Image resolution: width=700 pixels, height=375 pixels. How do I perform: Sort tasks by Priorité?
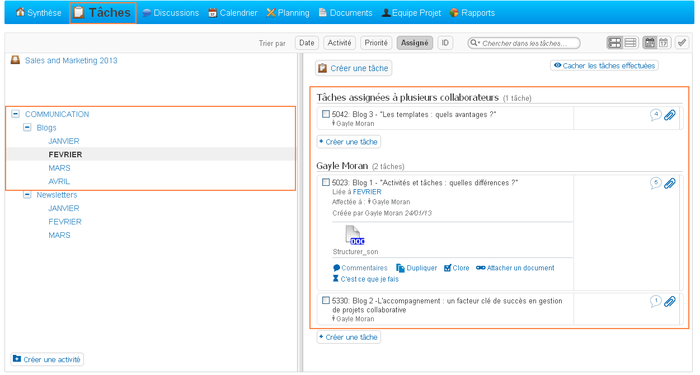376,43
